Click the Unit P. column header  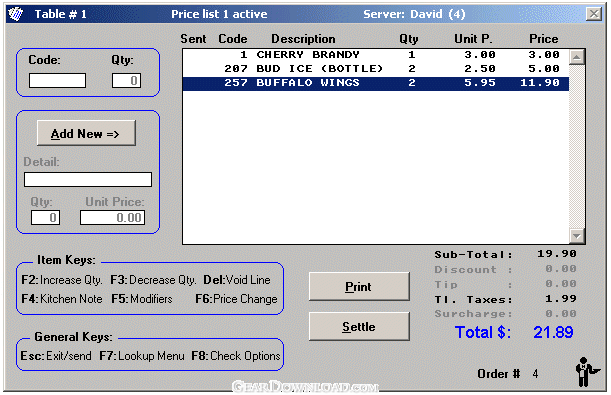473,39
